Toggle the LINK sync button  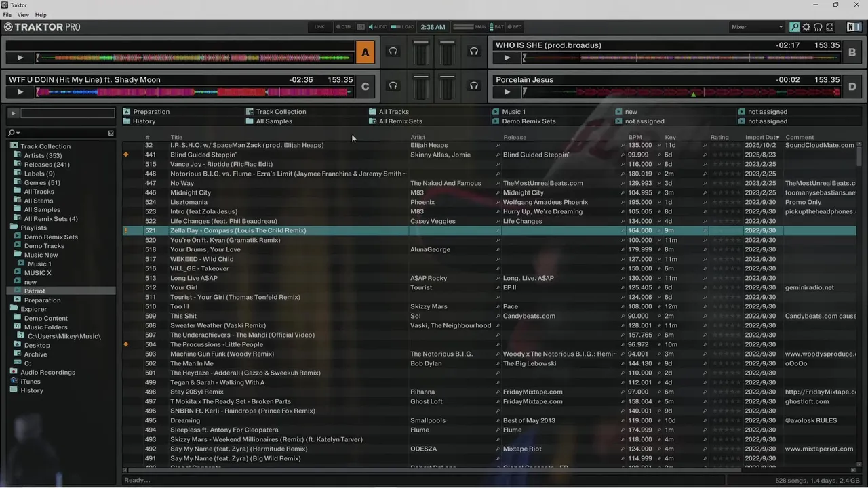pos(319,27)
